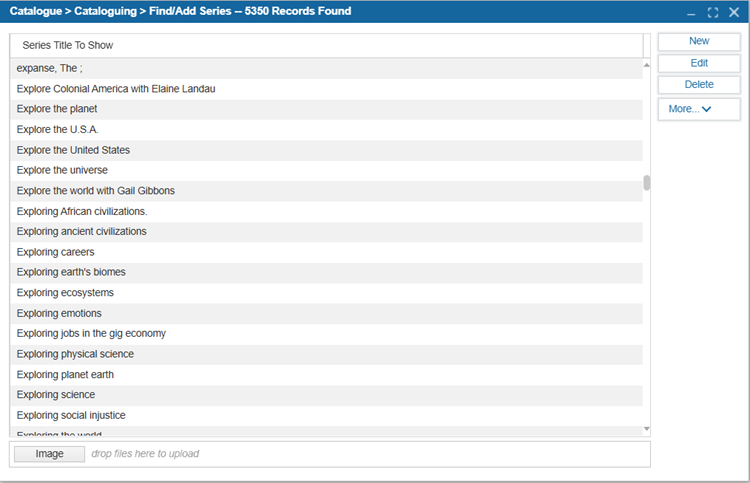This screenshot has width=750, height=483.
Task: Open the More... dropdown menu
Action: 699,109
